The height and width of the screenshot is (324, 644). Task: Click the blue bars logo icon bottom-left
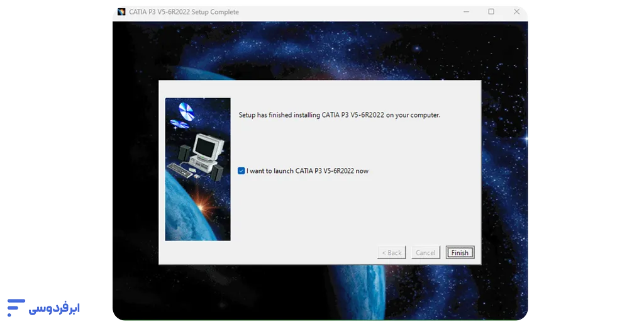tap(16, 307)
